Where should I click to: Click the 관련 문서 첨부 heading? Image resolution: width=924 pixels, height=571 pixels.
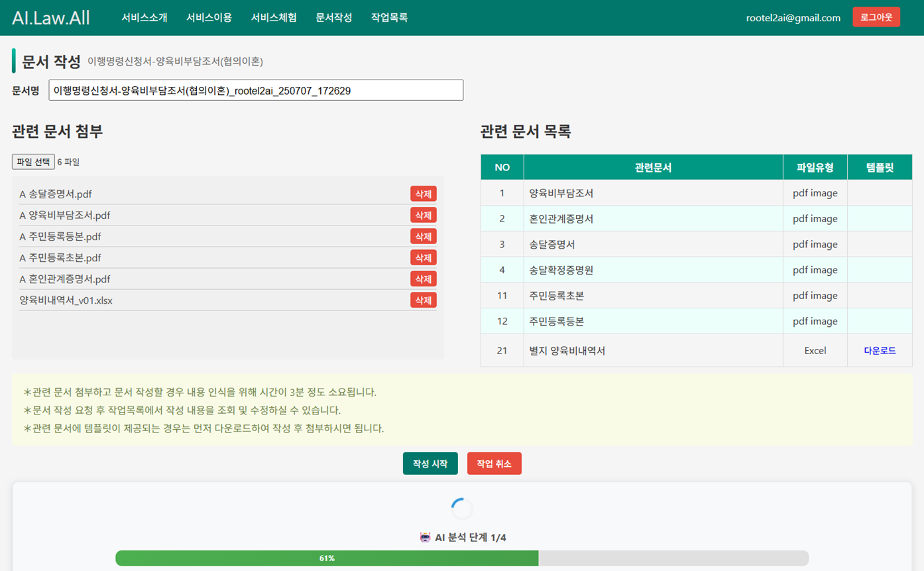(x=57, y=131)
